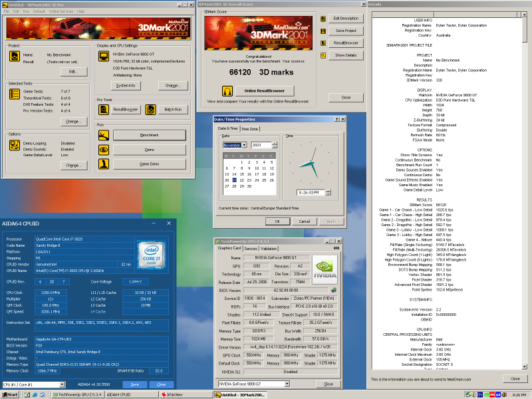Image resolution: width=532 pixels, height=399 pixels.
Task: Click the Intel Core i7 badge in AIDA64
Action: coord(152,255)
